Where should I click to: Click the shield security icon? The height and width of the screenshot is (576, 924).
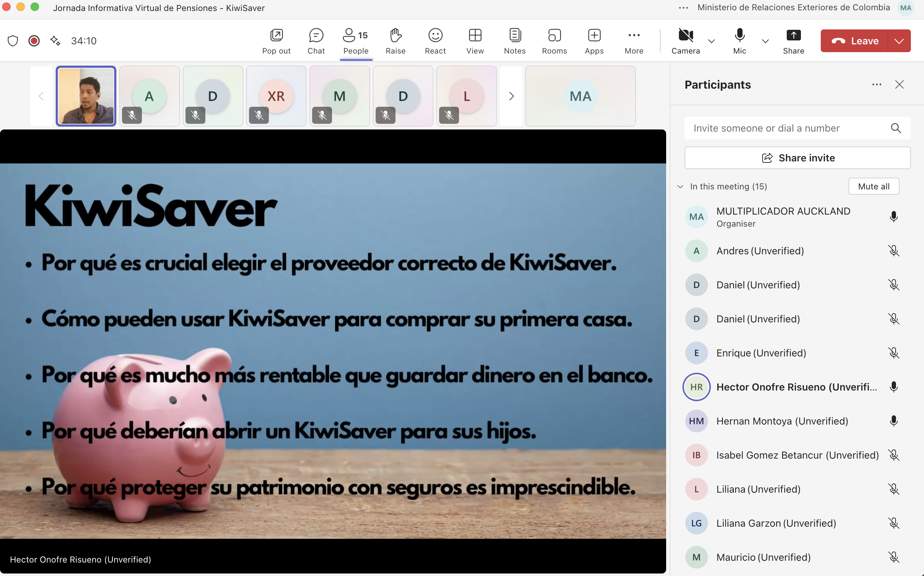pyautogui.click(x=13, y=41)
